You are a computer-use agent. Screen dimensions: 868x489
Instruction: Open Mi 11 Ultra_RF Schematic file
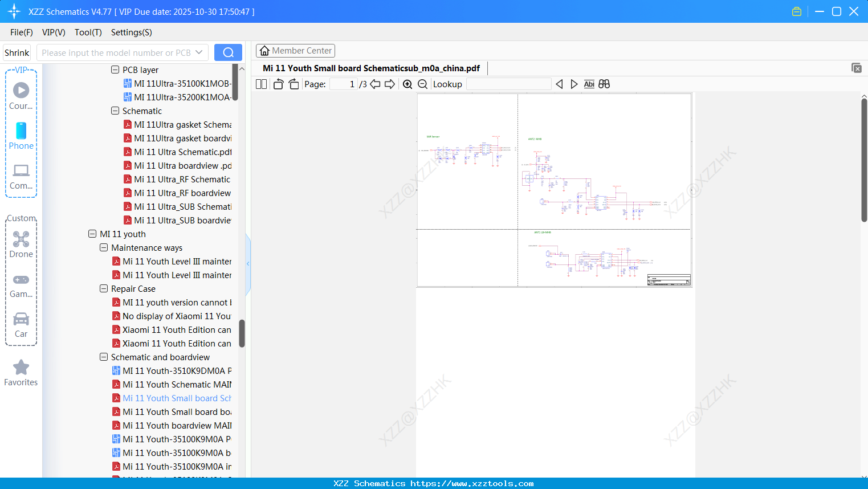tap(177, 180)
